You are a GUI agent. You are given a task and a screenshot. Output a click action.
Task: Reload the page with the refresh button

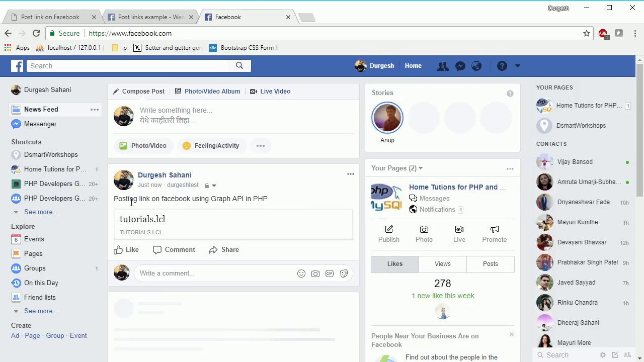point(36,33)
